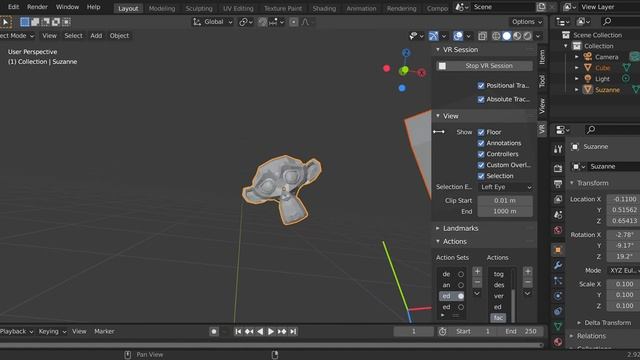Open the Physics properties tab icon
The width and height of the screenshot is (640, 360).
point(558,296)
